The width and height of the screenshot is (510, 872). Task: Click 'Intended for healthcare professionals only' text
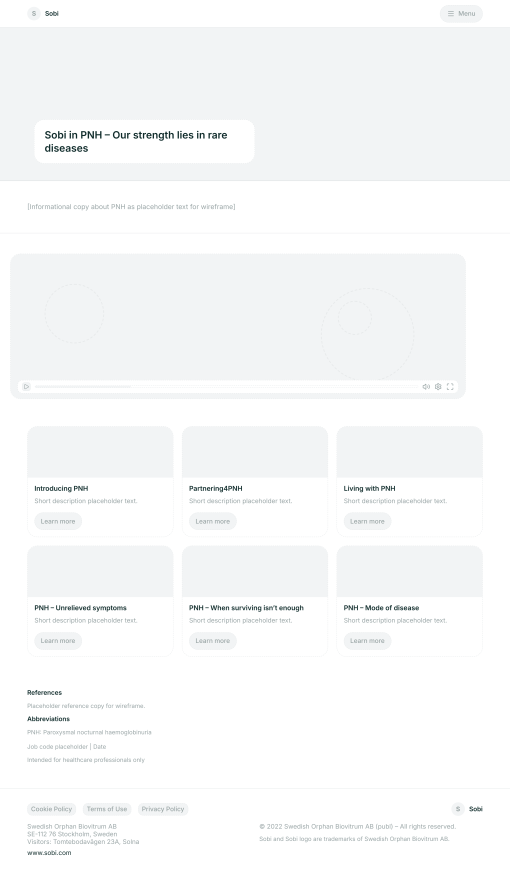pos(86,760)
